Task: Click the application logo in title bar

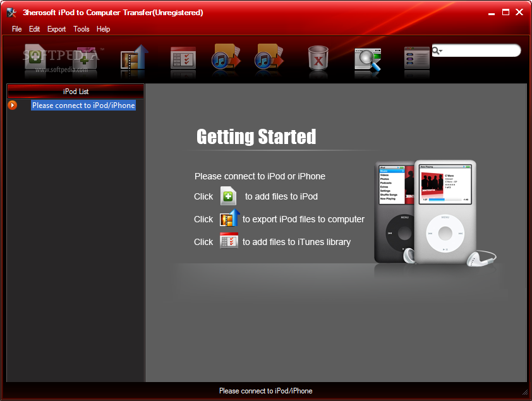Action: pyautogui.click(x=11, y=13)
